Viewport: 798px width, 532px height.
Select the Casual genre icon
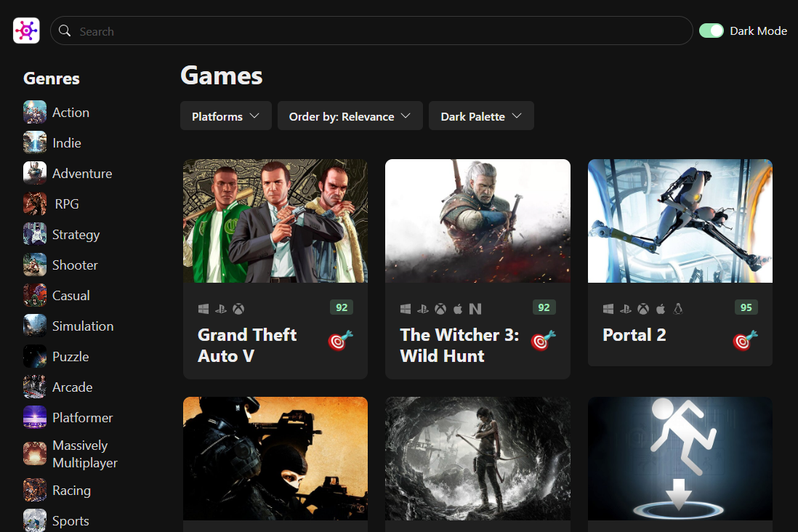[35, 295]
